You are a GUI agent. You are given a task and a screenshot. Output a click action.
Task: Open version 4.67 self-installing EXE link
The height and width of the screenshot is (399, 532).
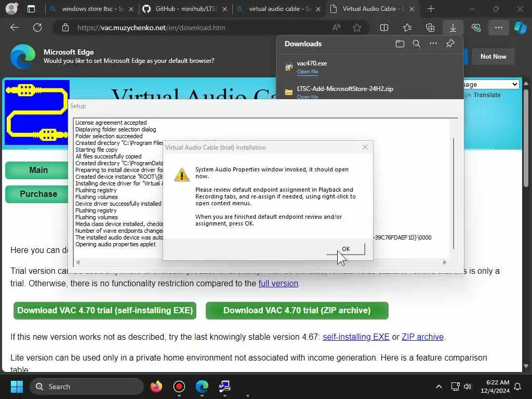356,337
